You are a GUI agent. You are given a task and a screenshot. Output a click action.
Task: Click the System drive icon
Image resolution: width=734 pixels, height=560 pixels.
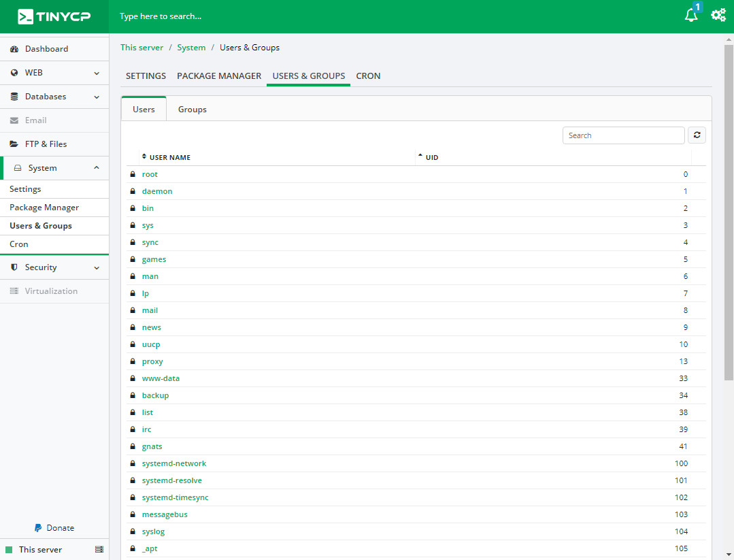point(17,168)
